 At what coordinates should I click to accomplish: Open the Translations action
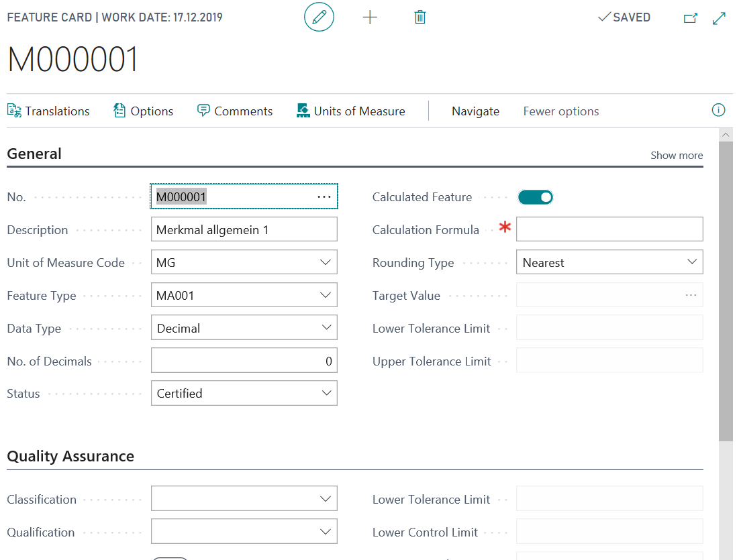(x=48, y=111)
